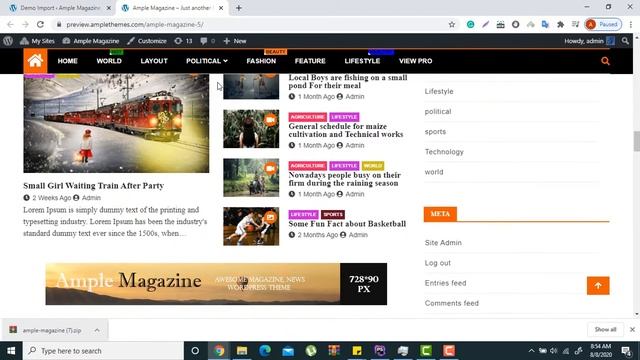Open the comments bubble in admin bar
640x360 pixels.
coord(207,41)
